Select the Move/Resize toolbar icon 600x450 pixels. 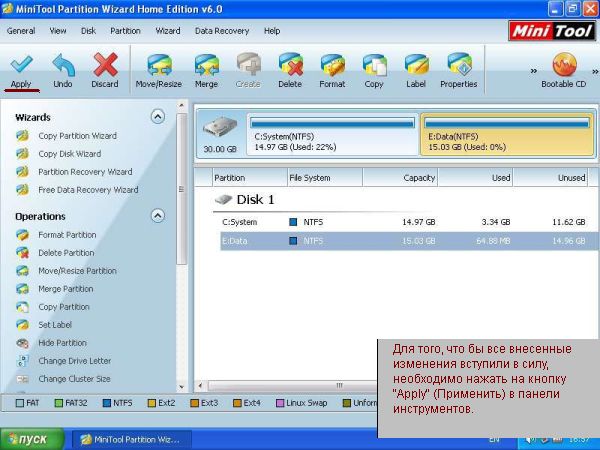[x=159, y=65]
